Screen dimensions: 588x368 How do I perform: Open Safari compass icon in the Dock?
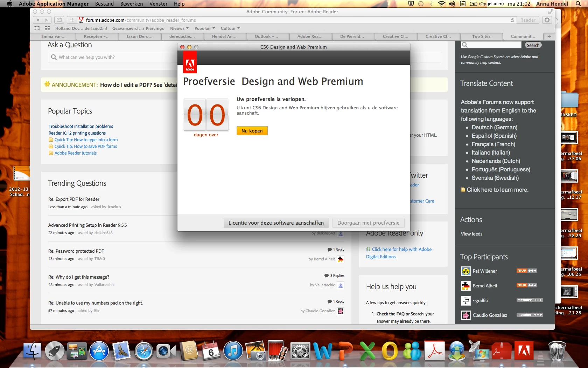coord(144,351)
